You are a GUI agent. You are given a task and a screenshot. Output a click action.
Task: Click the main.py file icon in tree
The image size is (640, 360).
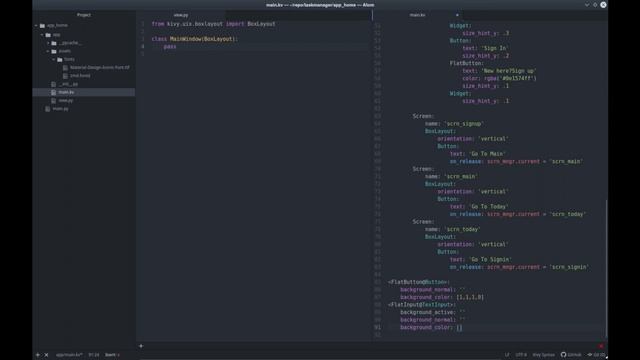pos(48,109)
